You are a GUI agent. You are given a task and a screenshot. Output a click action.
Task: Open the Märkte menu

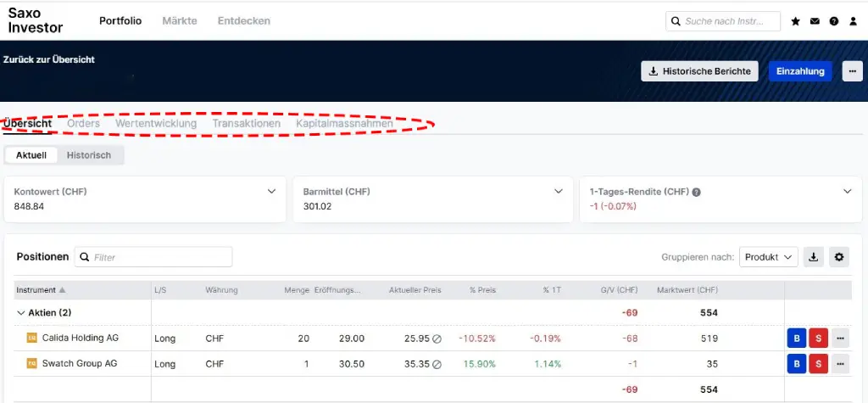pyautogui.click(x=180, y=21)
